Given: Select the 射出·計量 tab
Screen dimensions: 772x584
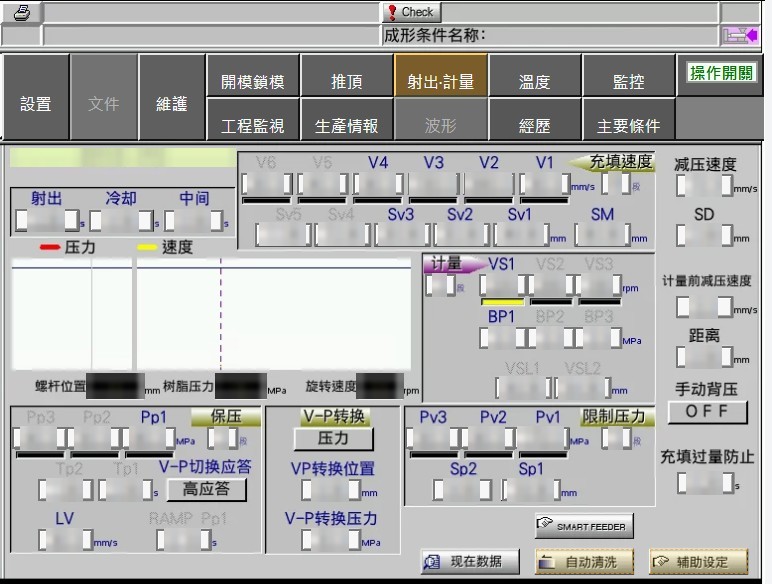Looking at the screenshot, I should pos(441,75).
